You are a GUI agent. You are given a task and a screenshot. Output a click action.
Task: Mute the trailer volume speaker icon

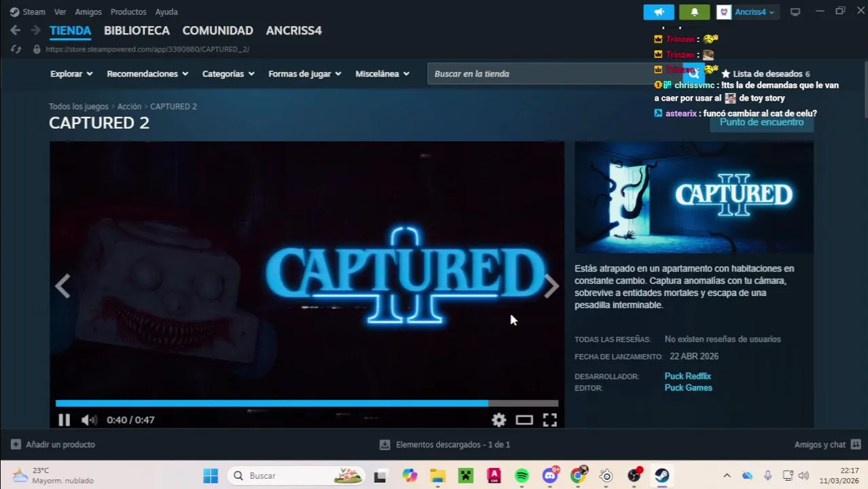pos(89,420)
